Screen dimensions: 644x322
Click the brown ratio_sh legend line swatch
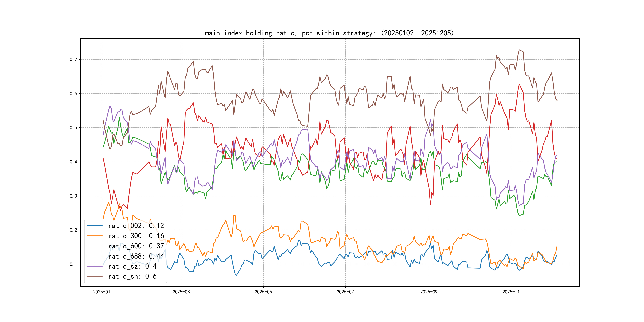coord(94,276)
